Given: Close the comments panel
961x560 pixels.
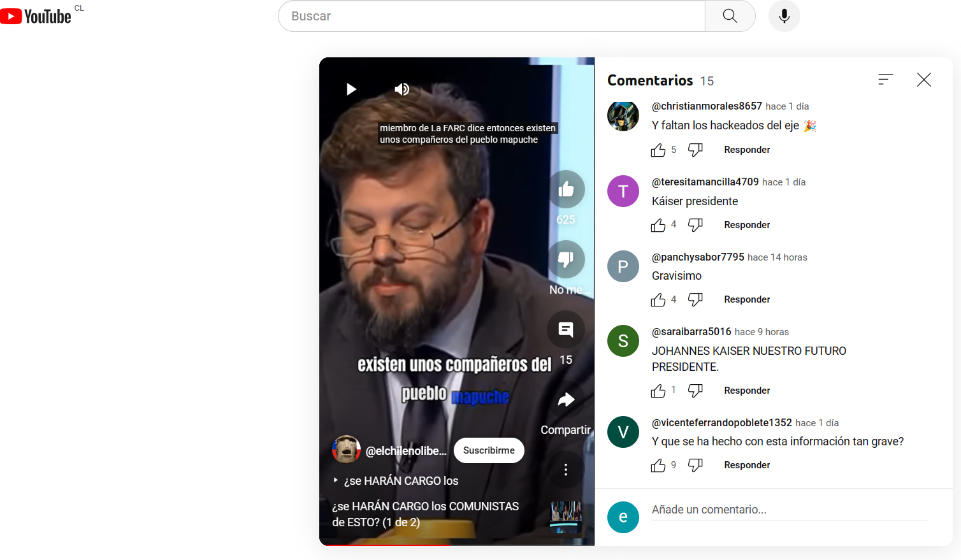Looking at the screenshot, I should (924, 80).
